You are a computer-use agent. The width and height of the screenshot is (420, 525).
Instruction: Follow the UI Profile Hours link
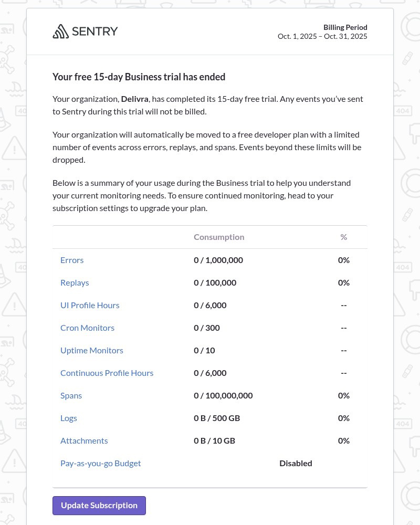click(x=90, y=305)
